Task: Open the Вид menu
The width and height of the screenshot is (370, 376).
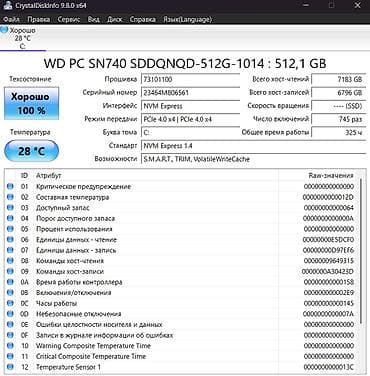Action: (93, 19)
